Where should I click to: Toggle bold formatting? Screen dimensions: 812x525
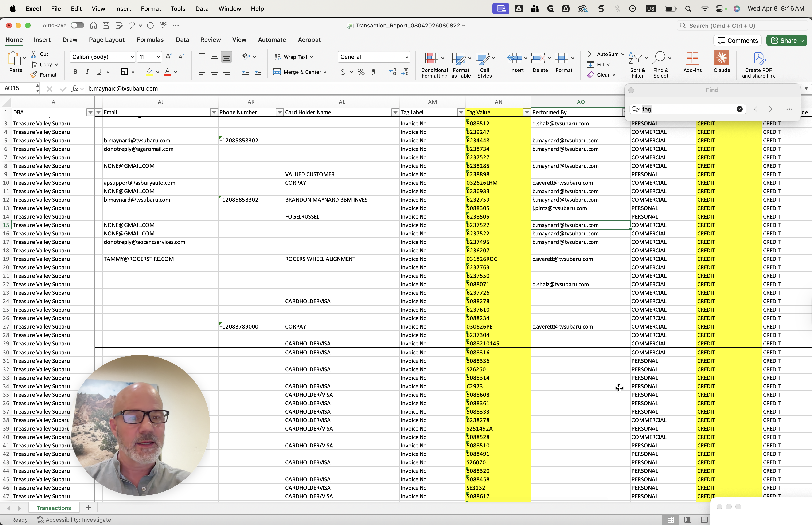[75, 72]
